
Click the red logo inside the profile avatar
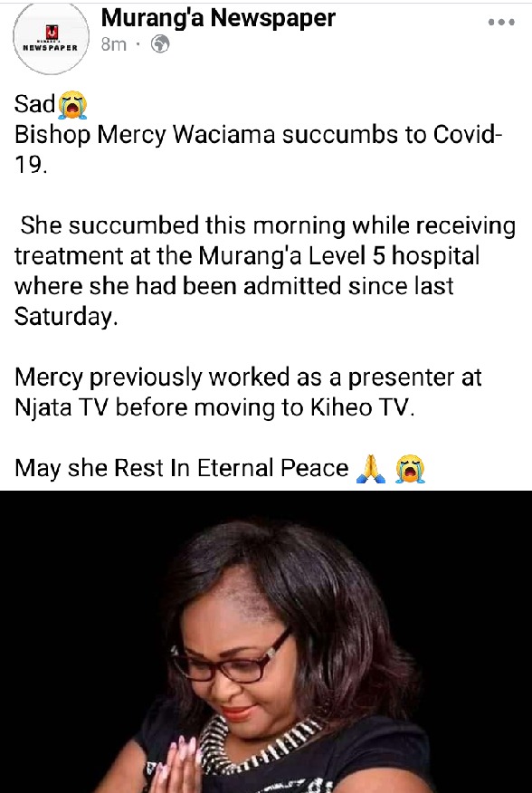(52, 32)
